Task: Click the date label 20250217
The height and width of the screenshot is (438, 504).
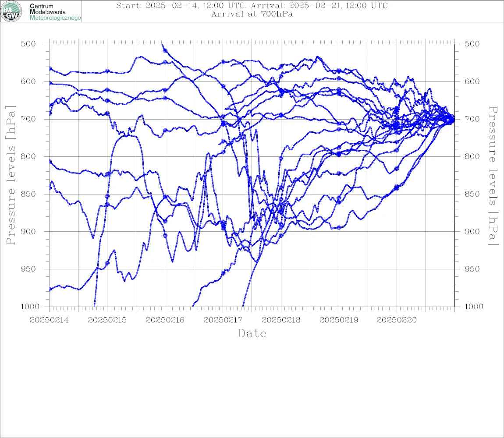Action: [223, 320]
